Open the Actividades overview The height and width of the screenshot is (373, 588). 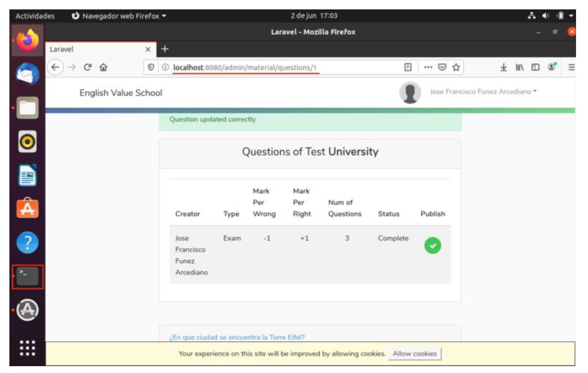click(x=35, y=16)
